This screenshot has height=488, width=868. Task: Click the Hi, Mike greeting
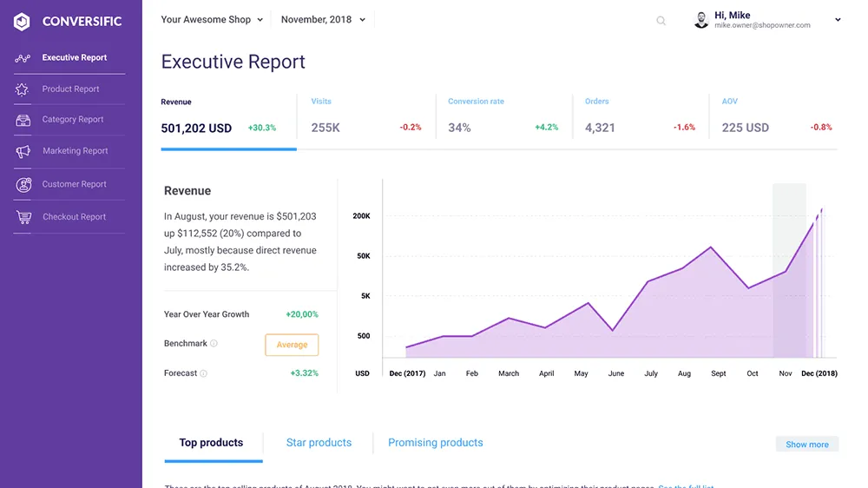[733, 15]
